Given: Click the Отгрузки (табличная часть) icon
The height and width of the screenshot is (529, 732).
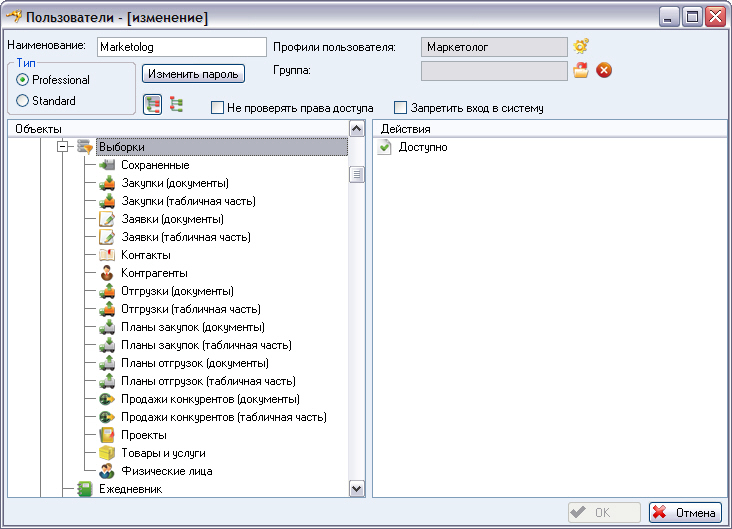Looking at the screenshot, I should (107, 309).
